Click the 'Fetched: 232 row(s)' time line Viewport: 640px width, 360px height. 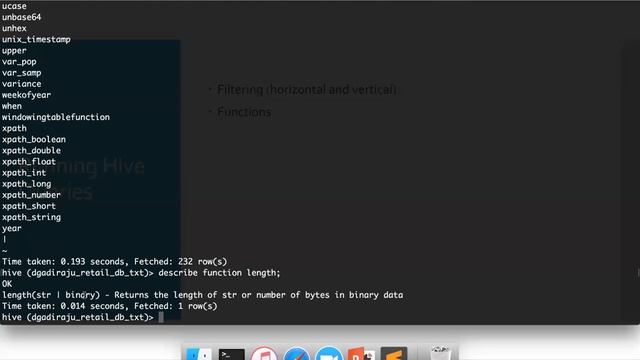point(115,262)
